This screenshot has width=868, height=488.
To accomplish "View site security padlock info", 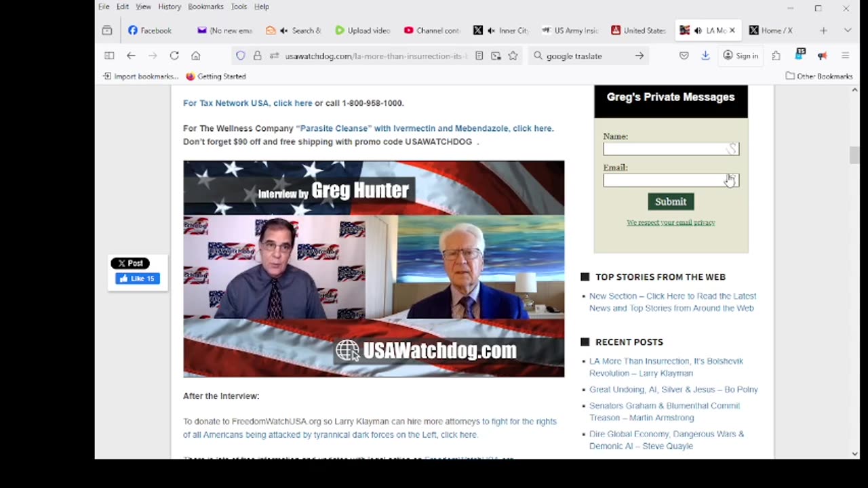I will (257, 56).
